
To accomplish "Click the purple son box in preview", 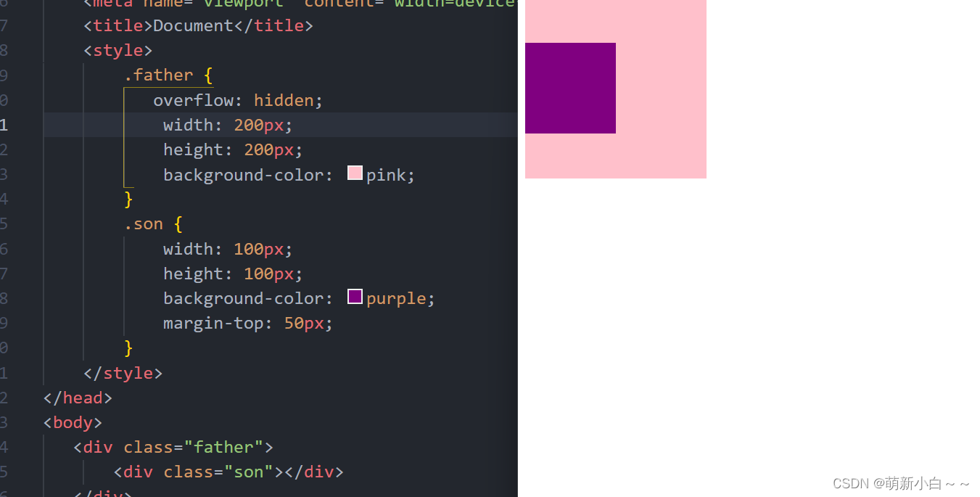I will [x=570, y=88].
